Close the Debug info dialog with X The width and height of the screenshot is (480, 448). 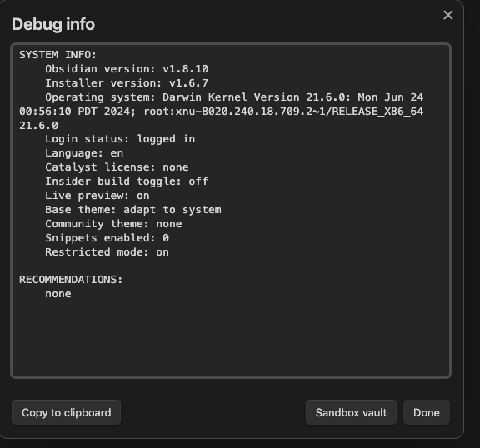tap(447, 15)
